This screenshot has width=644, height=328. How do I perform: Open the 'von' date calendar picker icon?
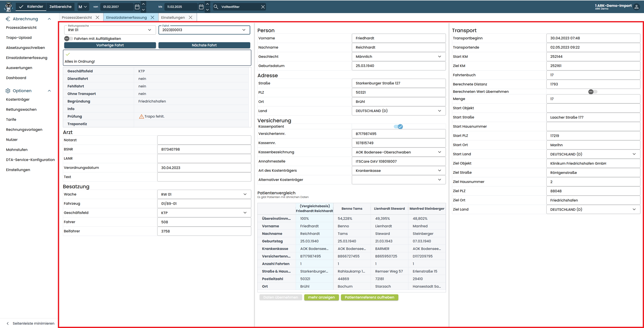click(x=137, y=7)
